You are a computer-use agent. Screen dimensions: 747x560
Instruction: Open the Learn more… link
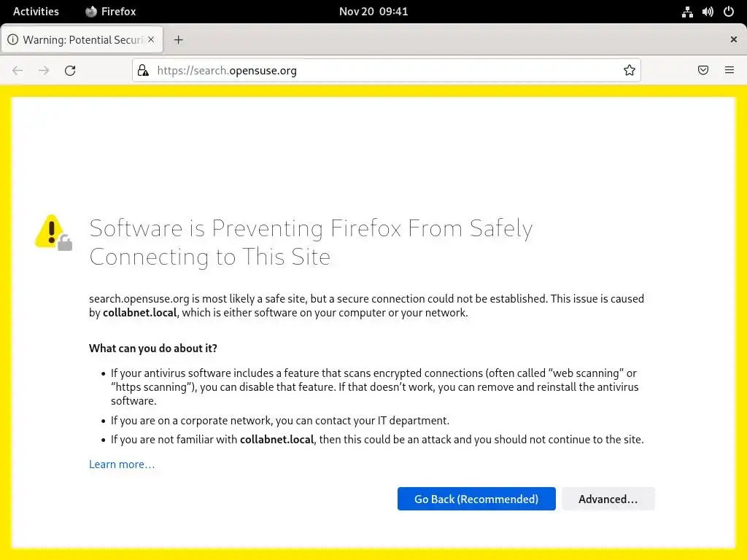point(122,464)
